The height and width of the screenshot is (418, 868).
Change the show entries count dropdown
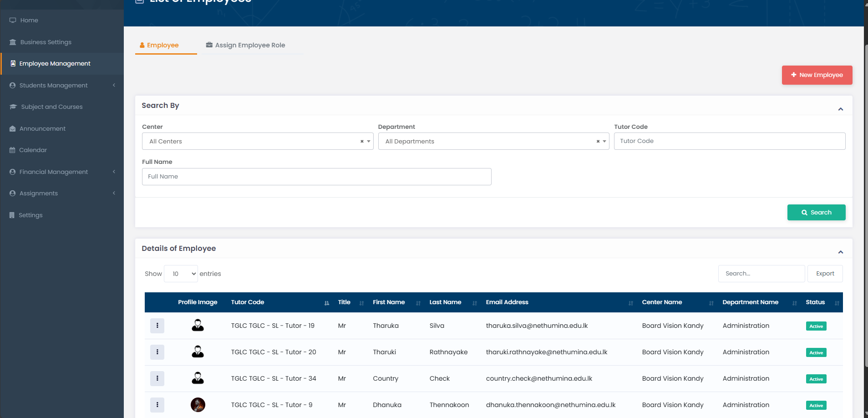[x=181, y=274]
